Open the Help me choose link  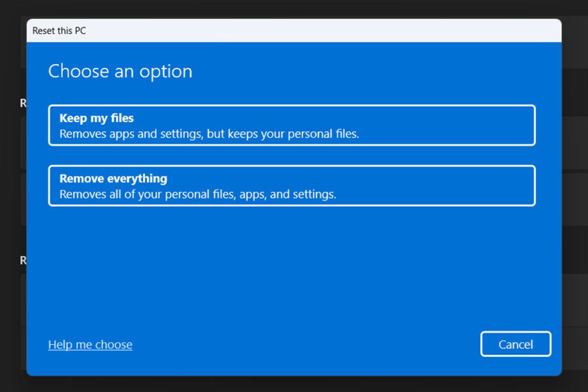[90, 344]
